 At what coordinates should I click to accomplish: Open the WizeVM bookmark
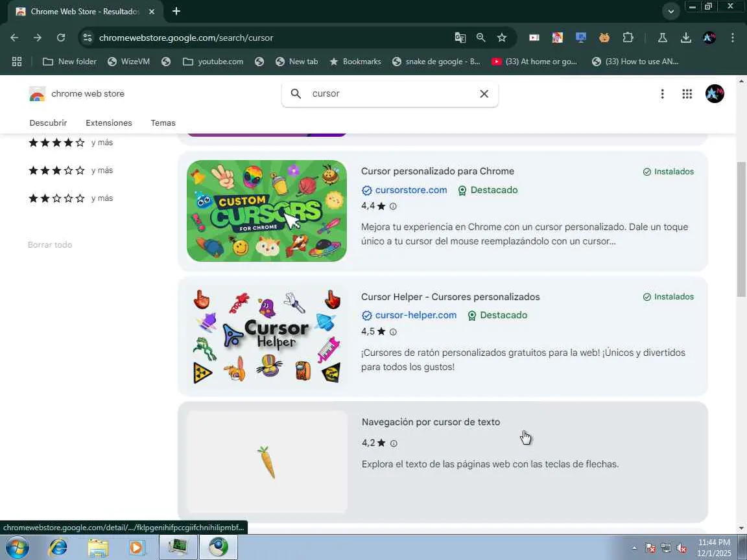[128, 62]
